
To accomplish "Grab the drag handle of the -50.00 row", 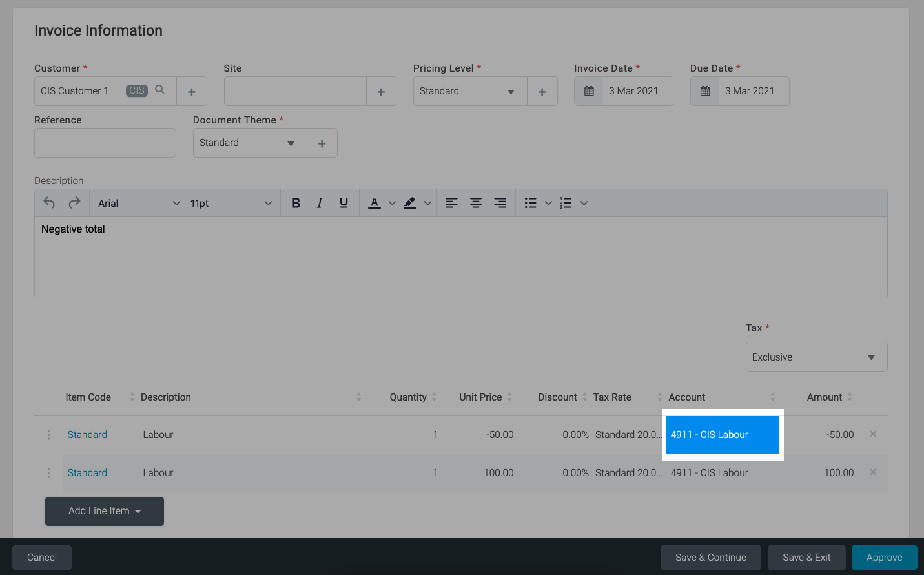I will point(48,435).
